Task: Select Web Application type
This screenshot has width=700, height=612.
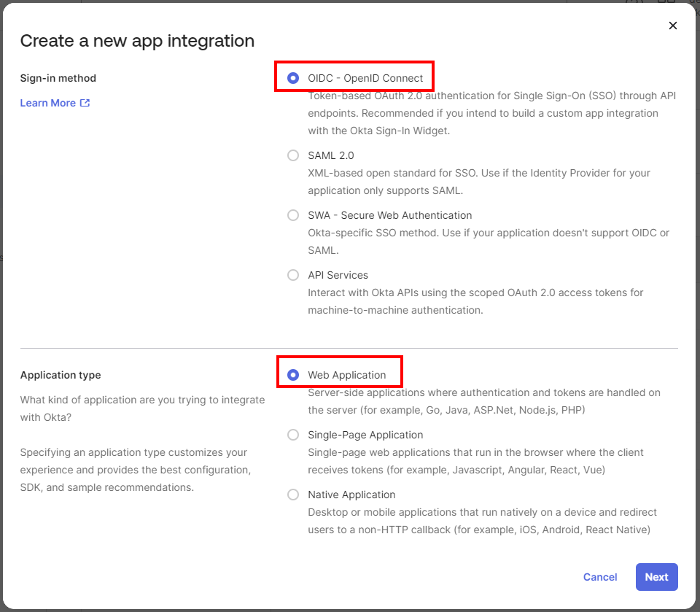Action: click(293, 375)
